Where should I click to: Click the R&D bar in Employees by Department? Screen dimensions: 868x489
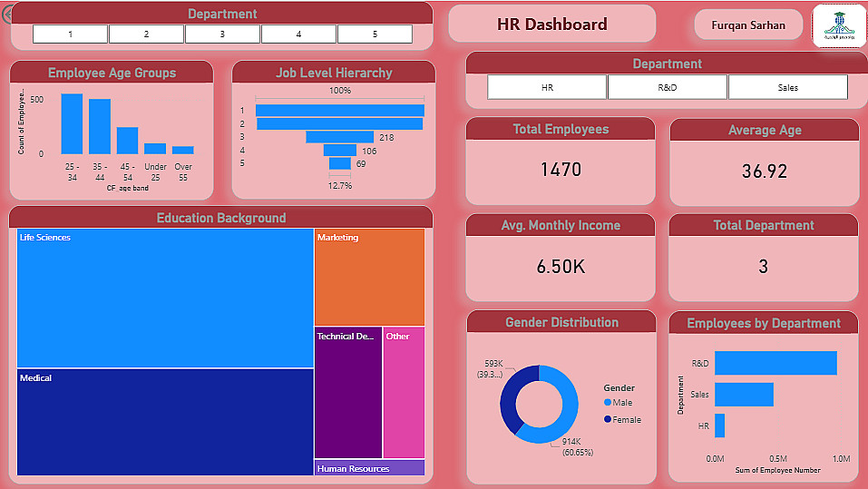coord(775,363)
